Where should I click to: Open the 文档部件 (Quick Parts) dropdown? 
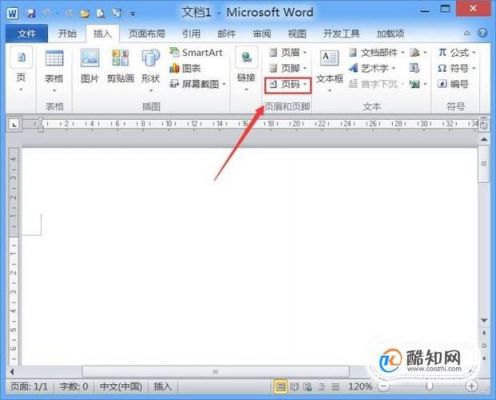tap(377, 52)
